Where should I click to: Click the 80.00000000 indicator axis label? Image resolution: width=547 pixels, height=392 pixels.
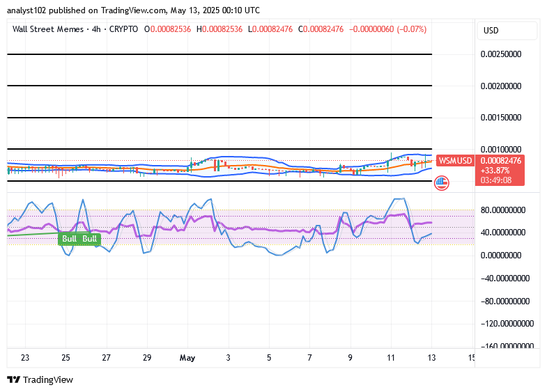(503, 210)
